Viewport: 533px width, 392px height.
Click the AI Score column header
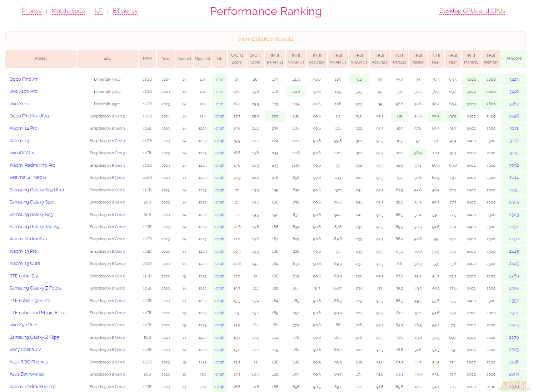tap(514, 59)
